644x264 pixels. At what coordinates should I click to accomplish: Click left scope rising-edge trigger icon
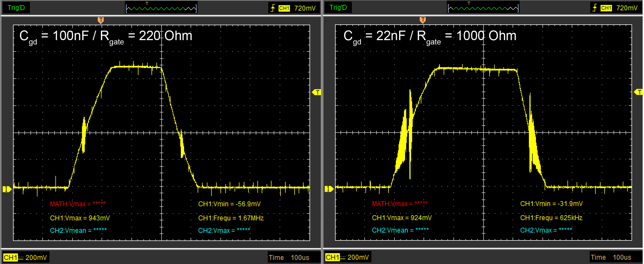[273, 8]
